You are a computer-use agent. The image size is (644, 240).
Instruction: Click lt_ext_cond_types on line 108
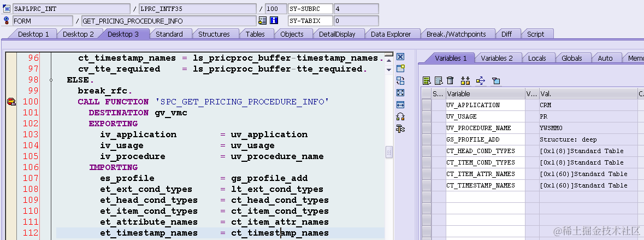(277, 190)
